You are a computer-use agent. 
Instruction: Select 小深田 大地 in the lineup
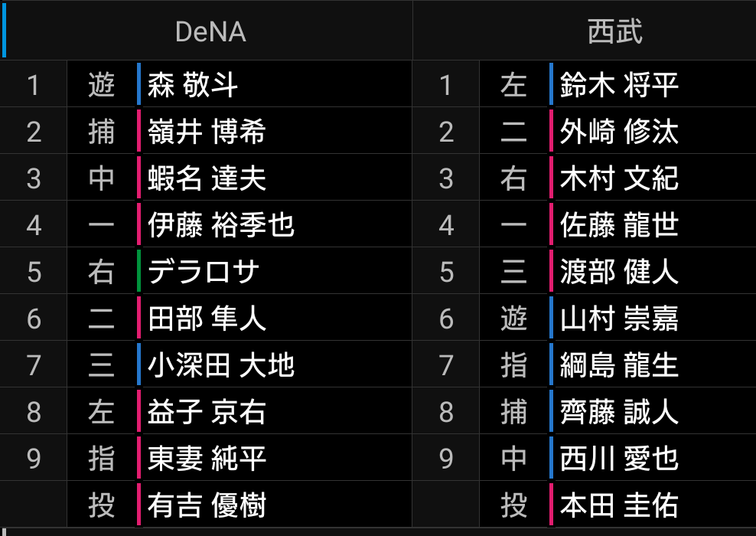tap(221, 365)
